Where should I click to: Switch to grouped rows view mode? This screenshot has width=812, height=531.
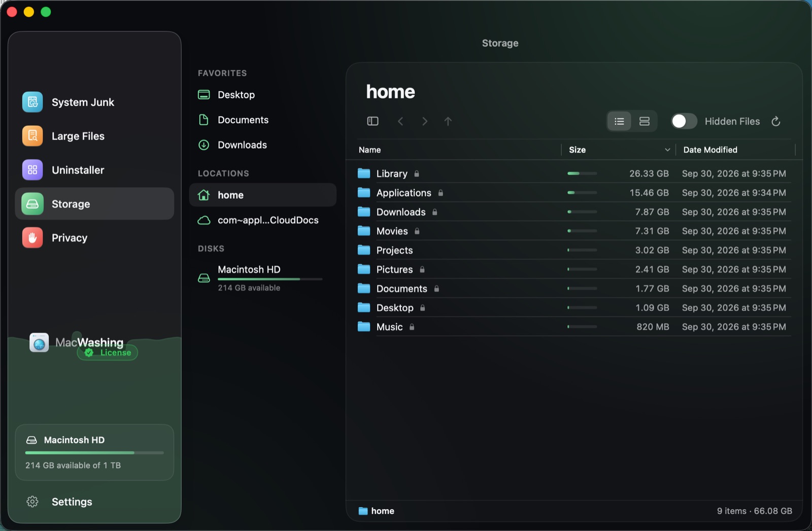[x=645, y=121]
